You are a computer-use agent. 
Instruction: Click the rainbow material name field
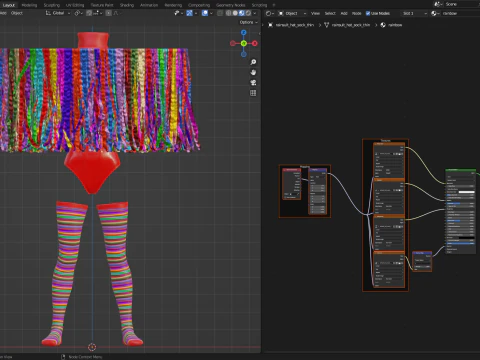[461, 13]
